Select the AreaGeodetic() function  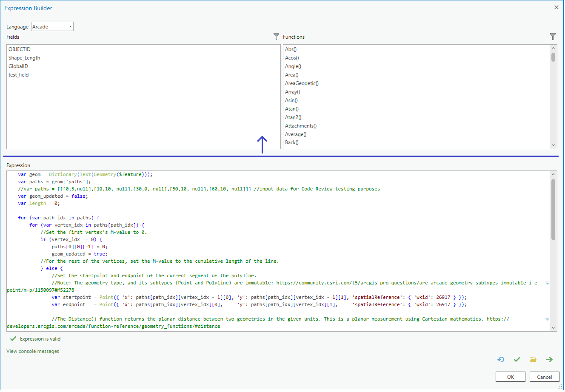pyautogui.click(x=302, y=83)
